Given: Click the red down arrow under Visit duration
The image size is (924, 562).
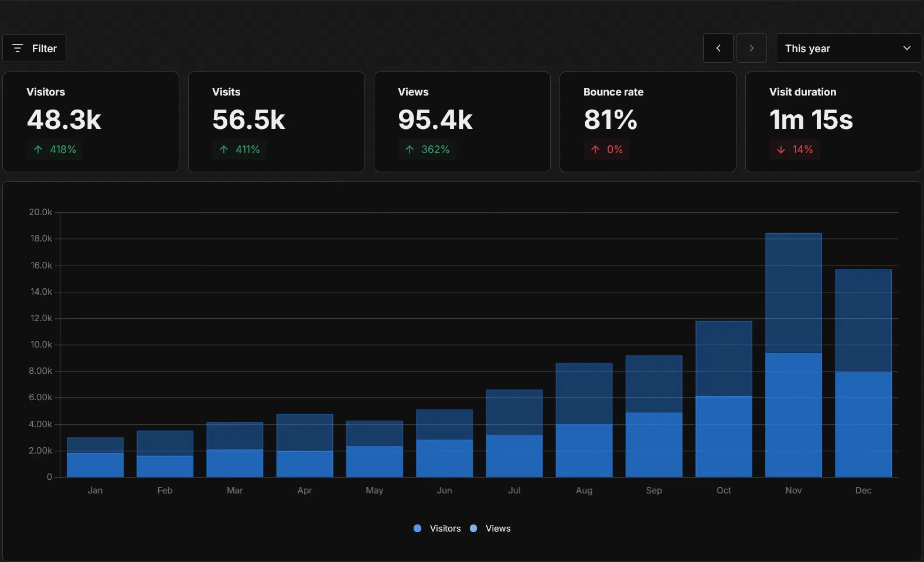Looking at the screenshot, I should coord(781,149).
